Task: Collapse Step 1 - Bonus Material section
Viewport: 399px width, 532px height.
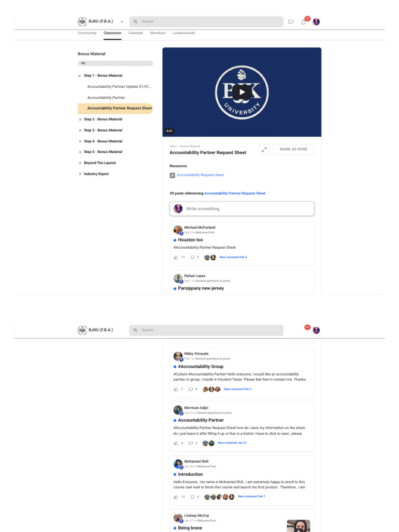Action: 79,76
